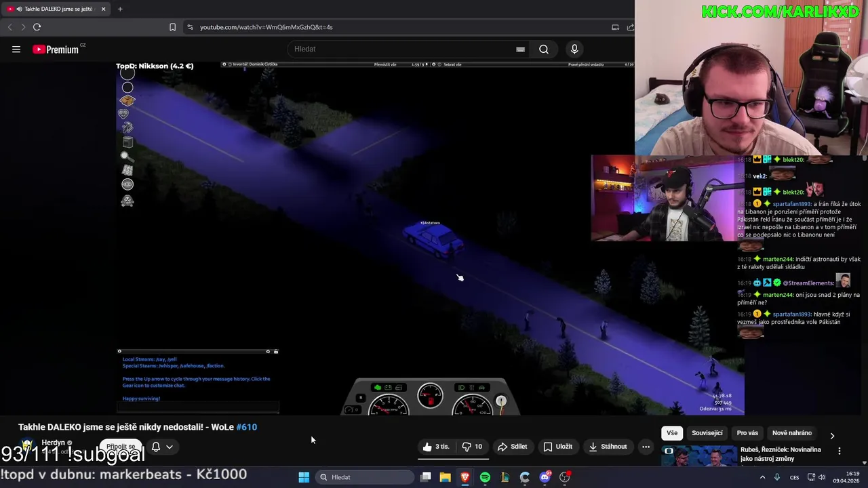Screen dimensions: 868x488
Task: Reload the page with the browser refresh icon
Action: 37,27
